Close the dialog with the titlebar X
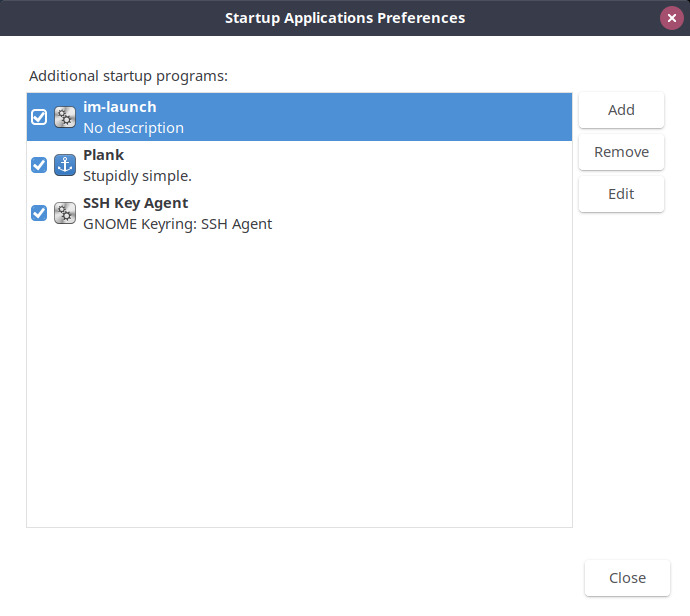Screen dimensions: 690x616 pos(672,18)
